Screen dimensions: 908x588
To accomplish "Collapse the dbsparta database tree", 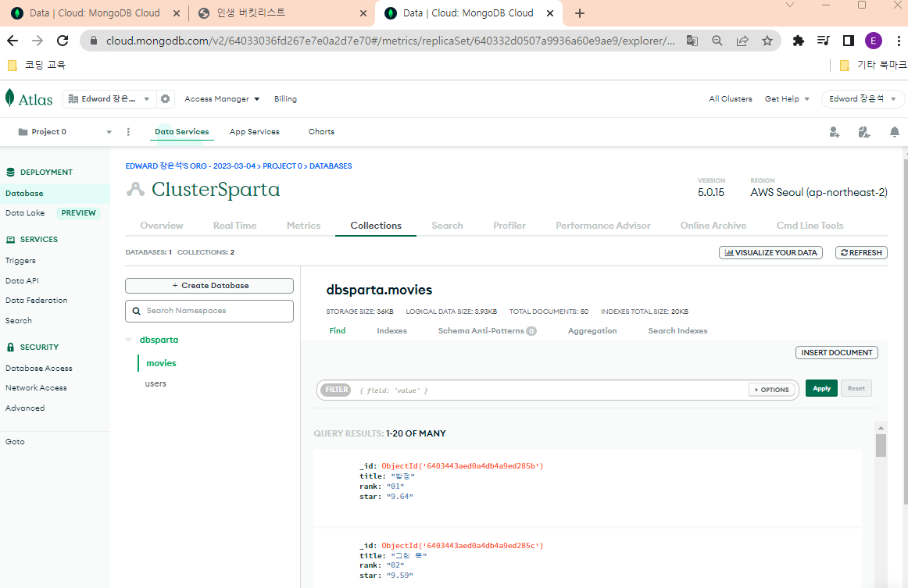I will 129,340.
